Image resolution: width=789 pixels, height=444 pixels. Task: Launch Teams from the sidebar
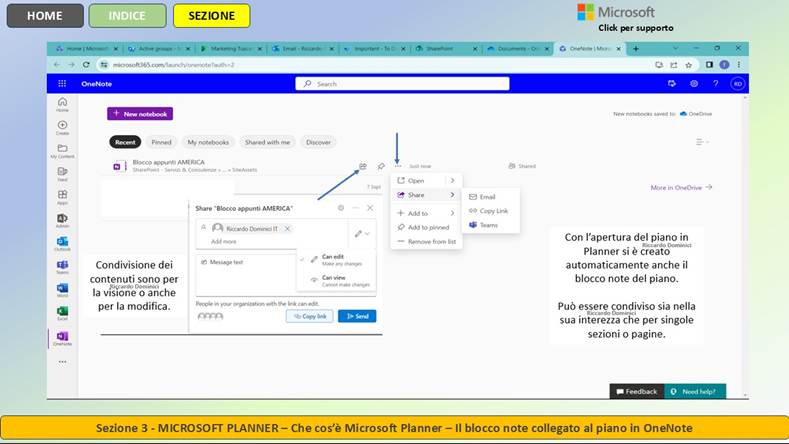pyautogui.click(x=62, y=267)
